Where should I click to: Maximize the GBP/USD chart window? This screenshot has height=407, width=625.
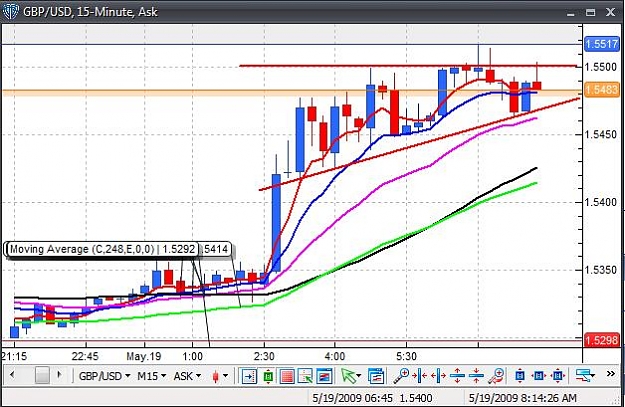590,13
